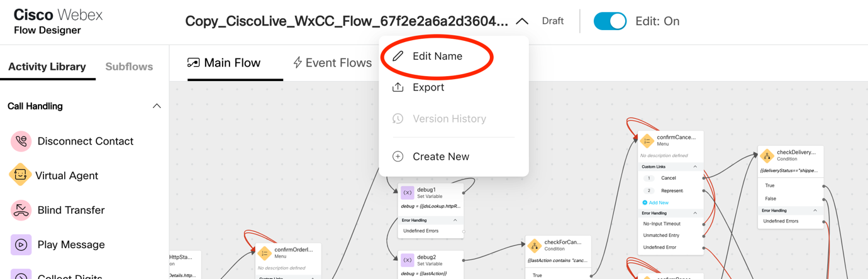Screen dimensions: 868x279
Task: Collapse Error Handling in debug1 node
Action: (455, 221)
